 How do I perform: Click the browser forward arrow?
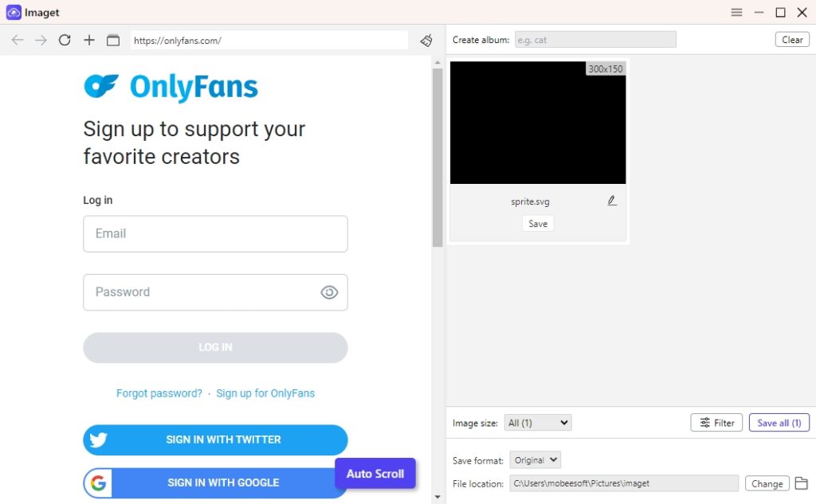coord(41,40)
